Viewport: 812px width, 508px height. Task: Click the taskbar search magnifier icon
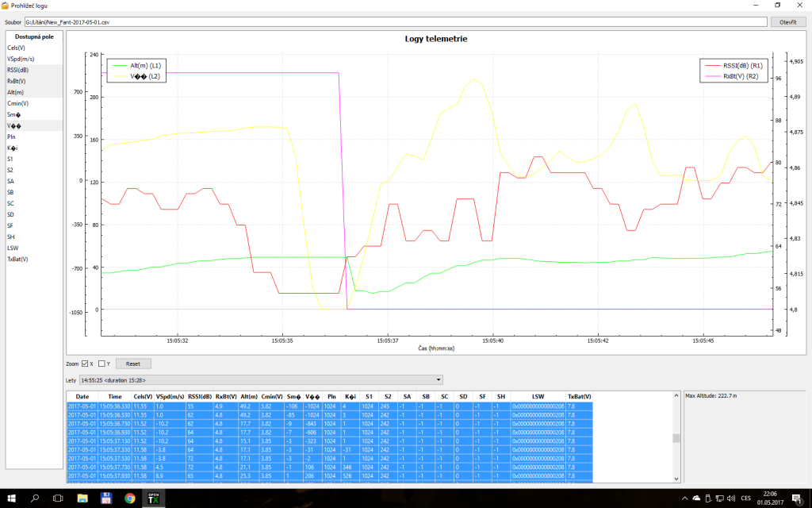[x=34, y=498]
